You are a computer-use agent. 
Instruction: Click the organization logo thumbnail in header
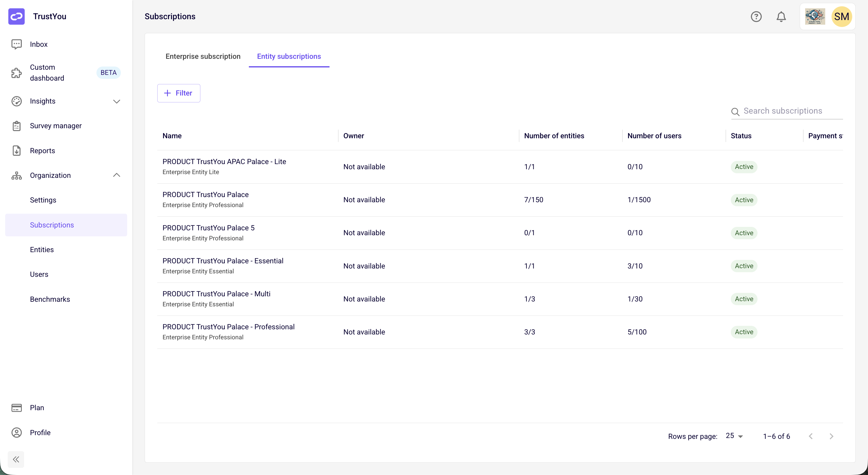pos(815,17)
